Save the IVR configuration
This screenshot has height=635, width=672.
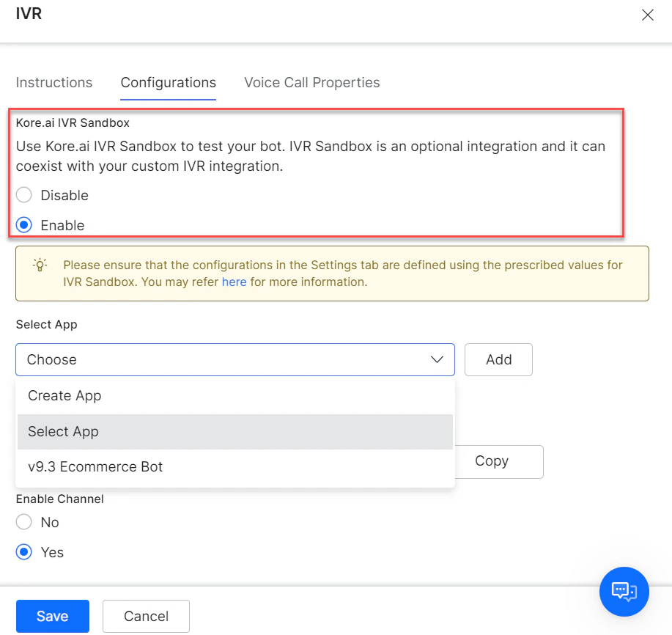point(52,616)
